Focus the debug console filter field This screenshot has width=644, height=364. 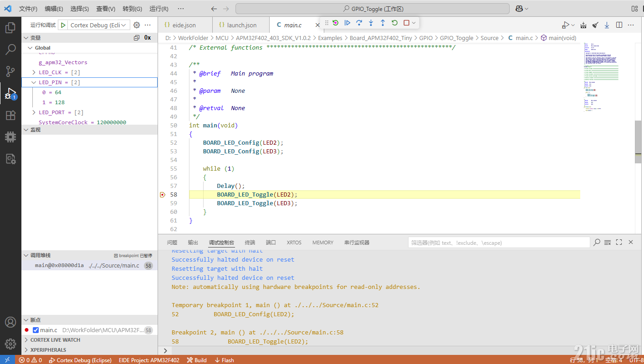(499, 243)
